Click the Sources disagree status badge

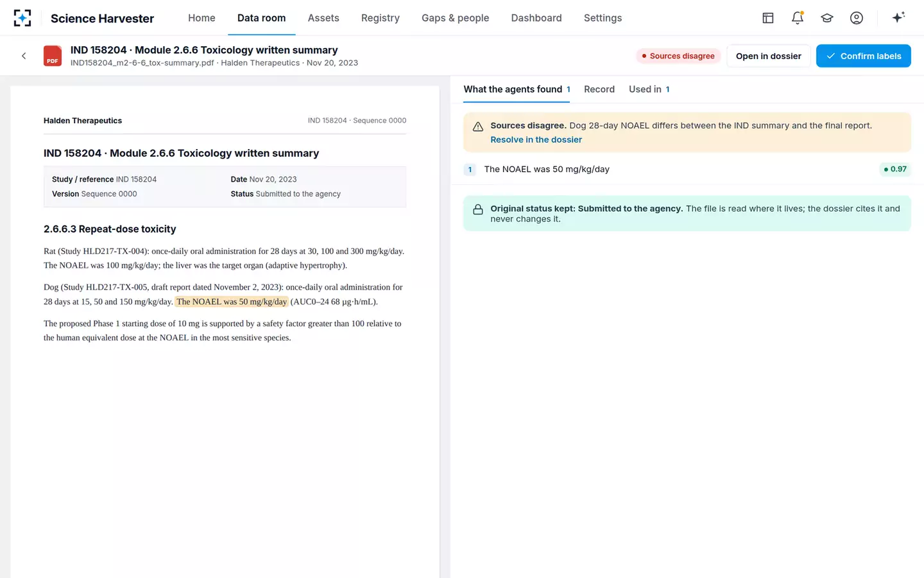[678, 56]
